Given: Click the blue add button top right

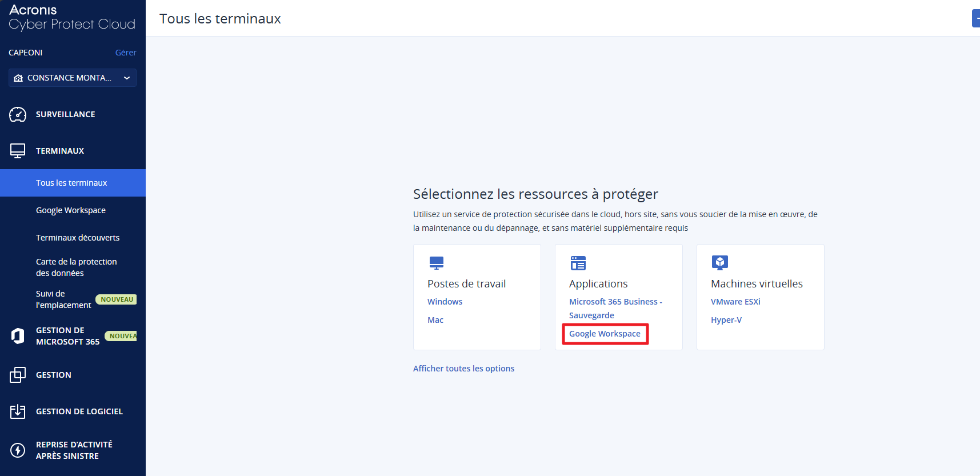Looking at the screenshot, I should pos(976,18).
